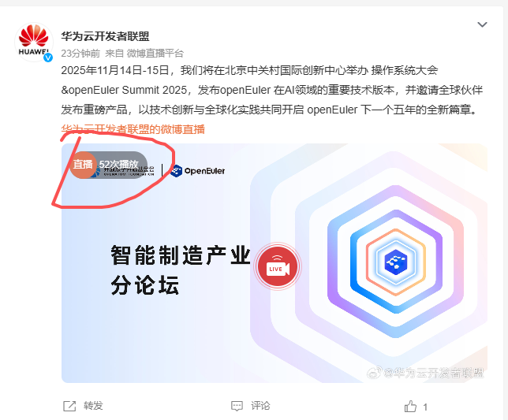
Task: Open 华为云开发者联盟 profile name
Action: 105,36
